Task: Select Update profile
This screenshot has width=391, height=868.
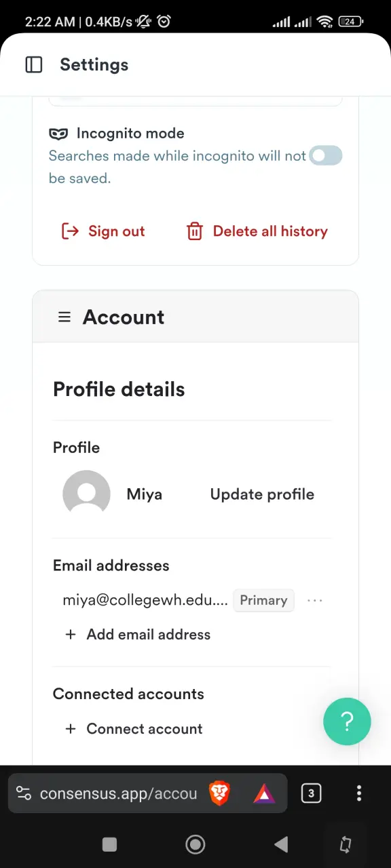Action: [x=262, y=494]
